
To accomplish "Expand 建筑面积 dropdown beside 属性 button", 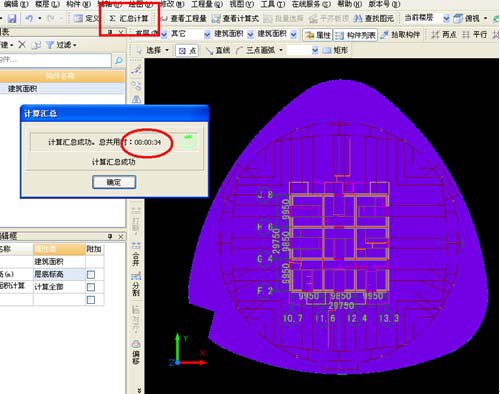I will tap(293, 34).
